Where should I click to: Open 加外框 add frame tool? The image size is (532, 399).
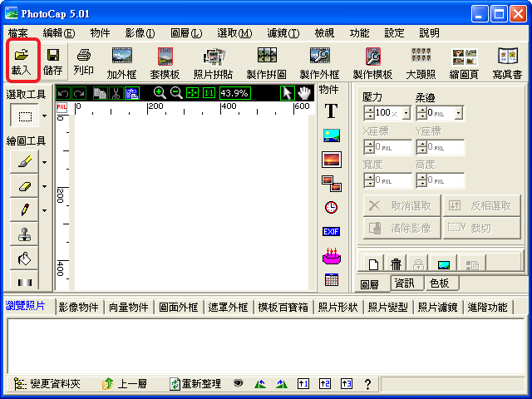(122, 63)
